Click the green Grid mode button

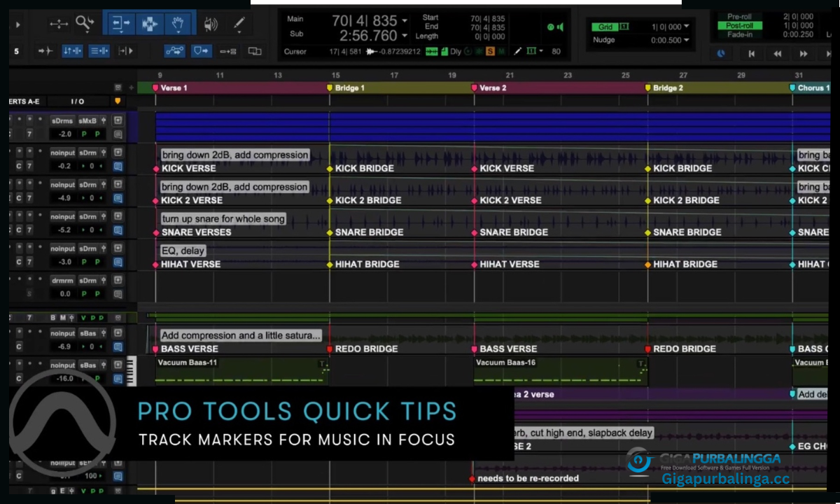tap(605, 27)
